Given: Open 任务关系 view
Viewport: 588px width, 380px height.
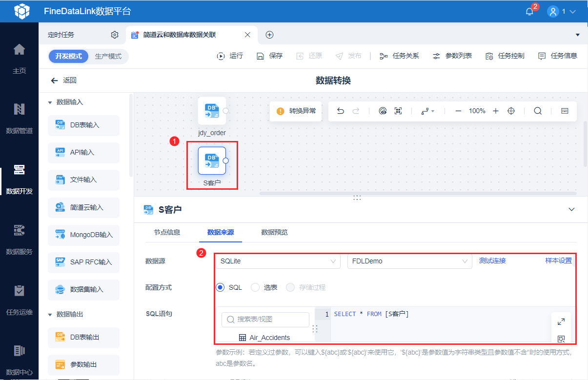Looking at the screenshot, I should point(399,56).
